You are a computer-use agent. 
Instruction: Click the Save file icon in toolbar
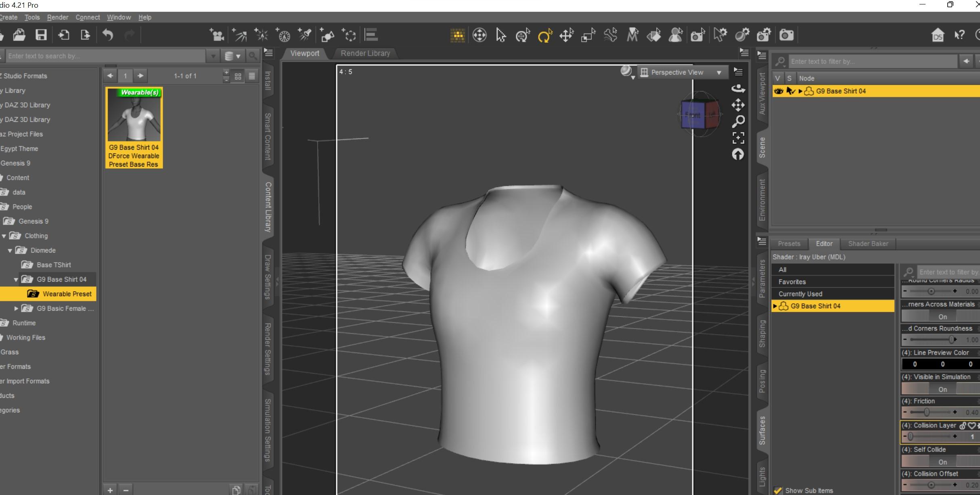41,35
